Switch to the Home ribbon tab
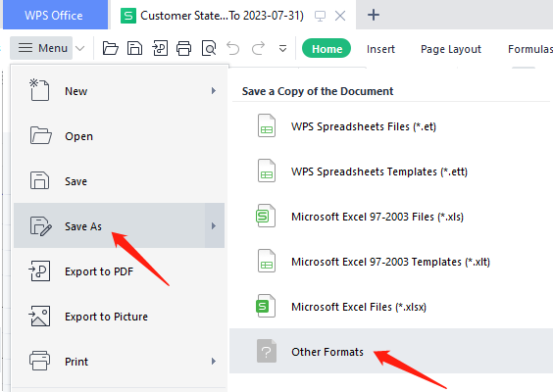This screenshot has height=392, width=553. (x=327, y=48)
